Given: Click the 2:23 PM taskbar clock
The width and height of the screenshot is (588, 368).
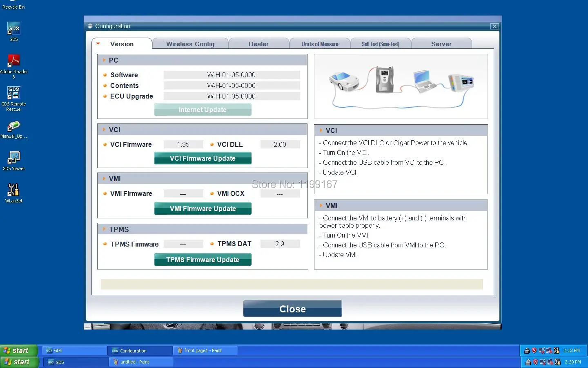Looking at the screenshot, I should 572,350.
